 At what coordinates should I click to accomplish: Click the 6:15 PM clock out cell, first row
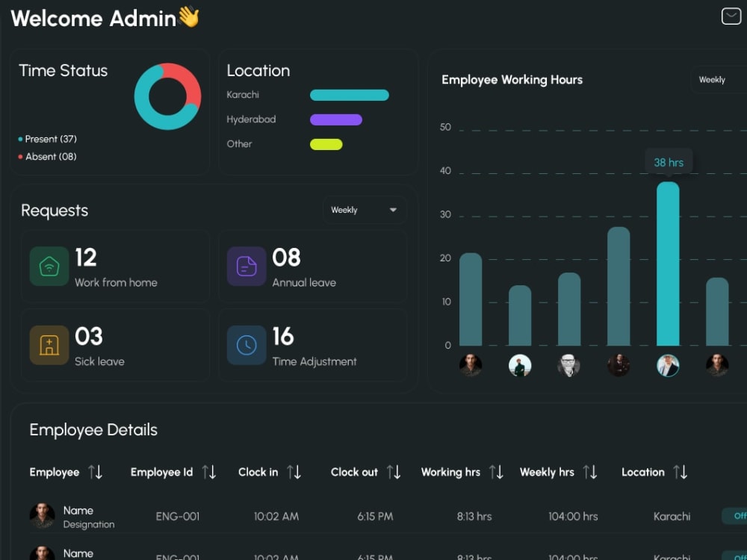tap(376, 516)
